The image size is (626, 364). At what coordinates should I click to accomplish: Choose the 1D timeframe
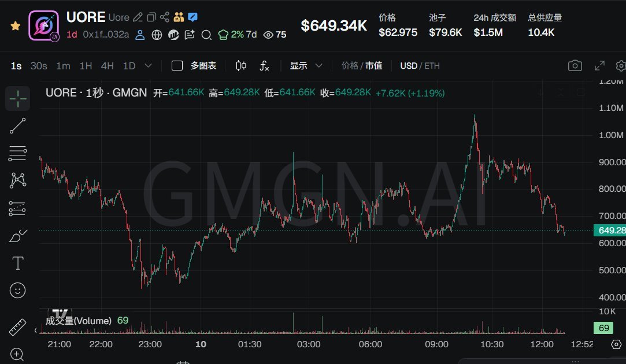129,66
